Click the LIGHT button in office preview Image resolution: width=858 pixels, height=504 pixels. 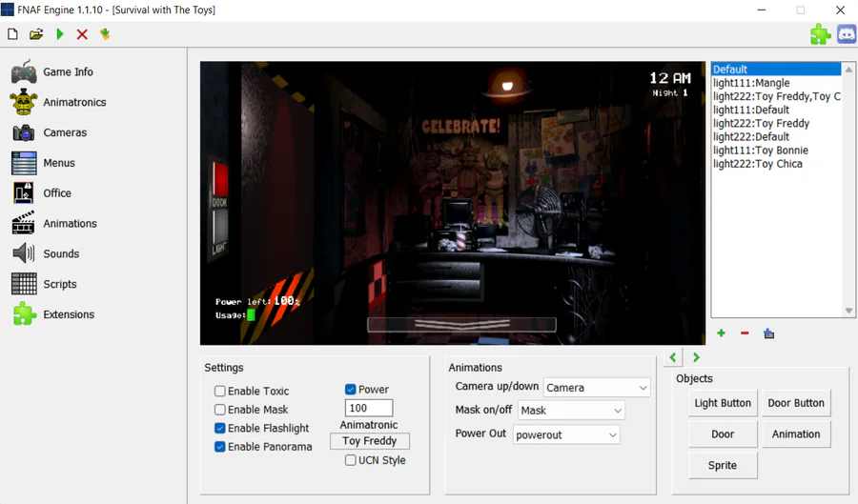pos(220,227)
